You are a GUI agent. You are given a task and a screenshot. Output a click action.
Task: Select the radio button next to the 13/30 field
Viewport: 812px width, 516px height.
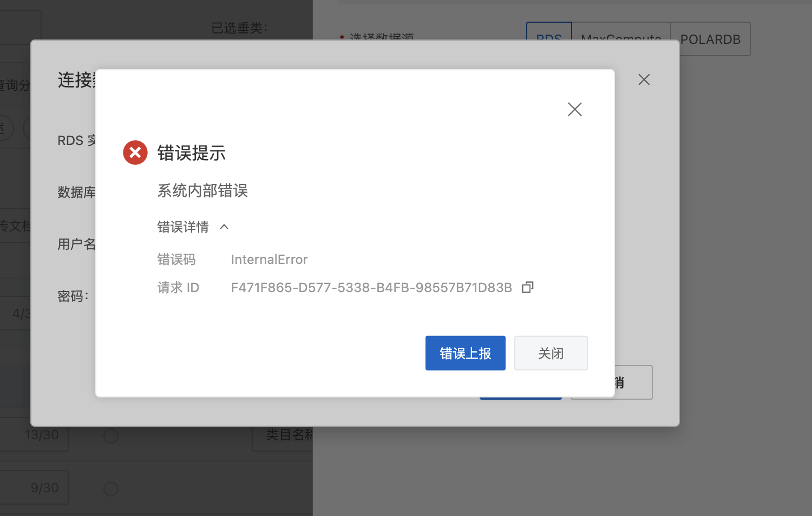point(111,436)
